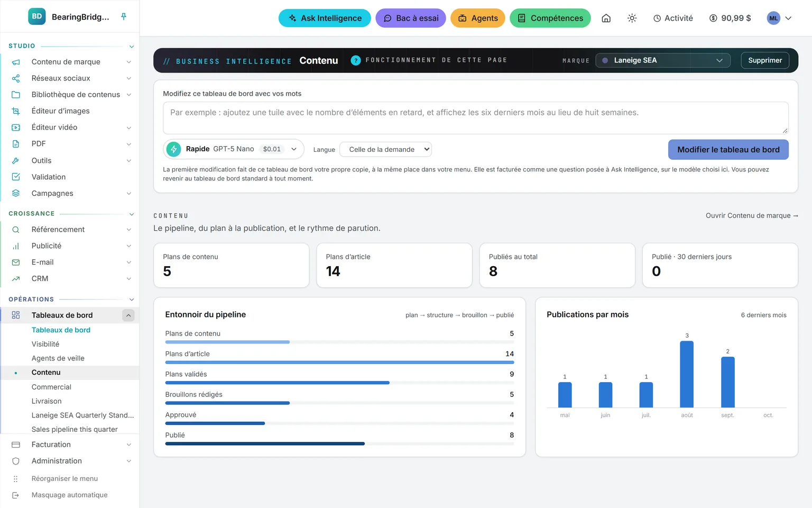Open the Rapide GPT-5 Nano model selector
Image resolution: width=812 pixels, height=508 pixels.
(233, 149)
